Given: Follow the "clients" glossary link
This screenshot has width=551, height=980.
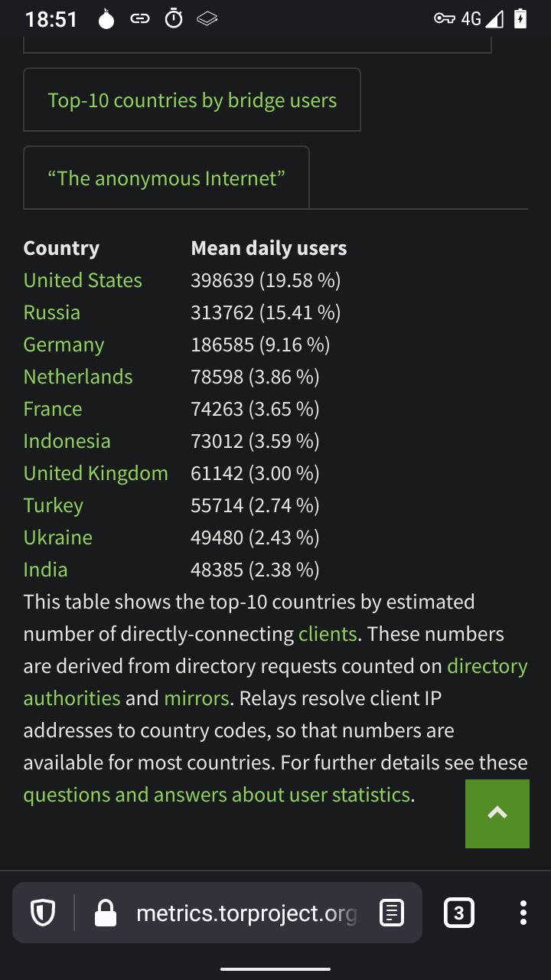Looking at the screenshot, I should point(328,634).
